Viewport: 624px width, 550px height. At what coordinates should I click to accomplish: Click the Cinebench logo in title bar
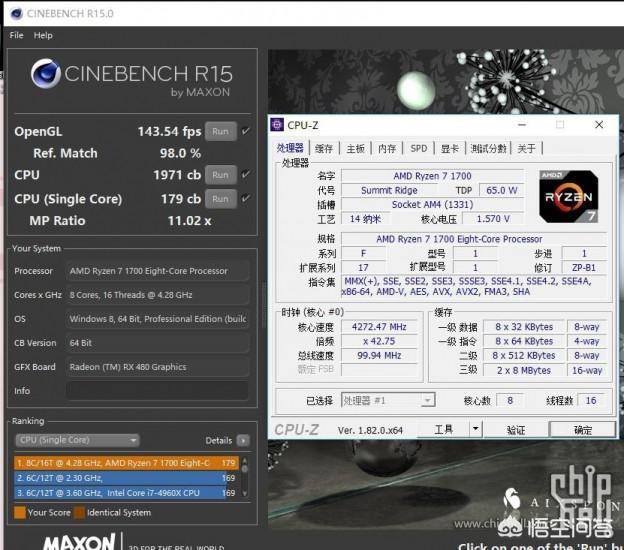point(17,14)
